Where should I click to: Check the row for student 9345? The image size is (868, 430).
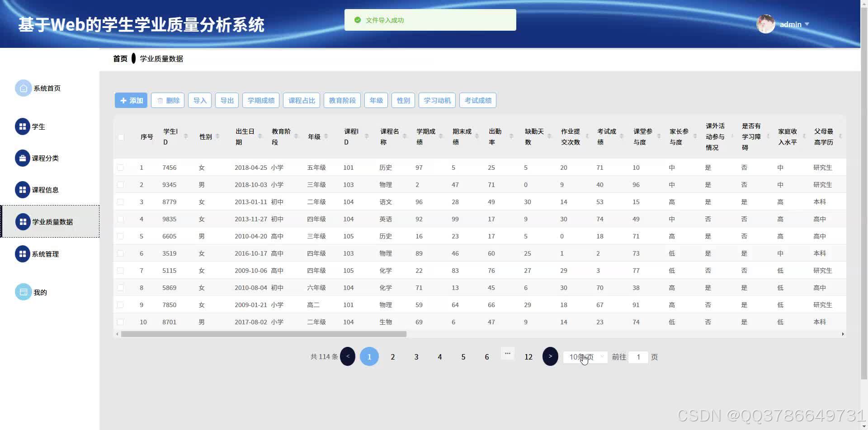(x=120, y=185)
